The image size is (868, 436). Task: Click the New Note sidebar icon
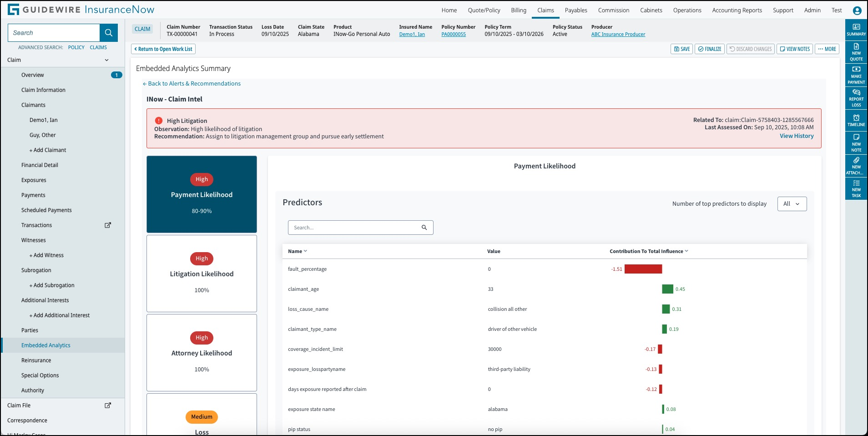856,143
